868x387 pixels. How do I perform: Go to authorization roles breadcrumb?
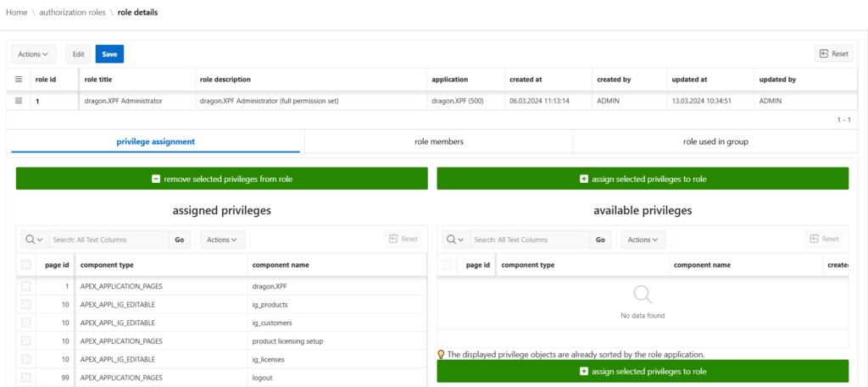[73, 12]
